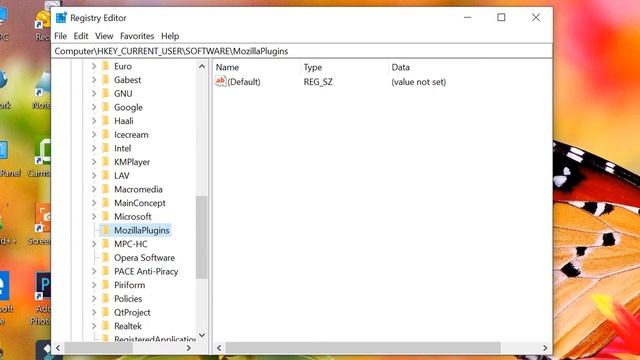
Task: Select the Icecream folder icon
Action: 105,135
